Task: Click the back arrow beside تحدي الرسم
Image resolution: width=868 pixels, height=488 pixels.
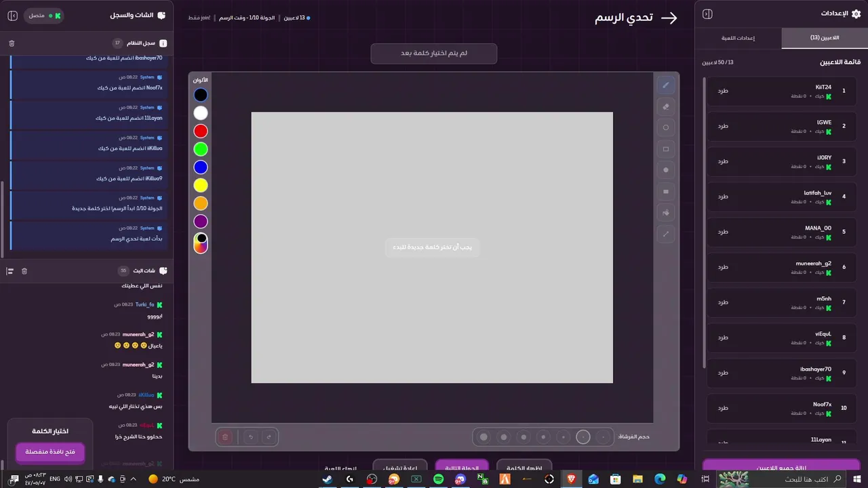Action: pyautogui.click(x=669, y=18)
